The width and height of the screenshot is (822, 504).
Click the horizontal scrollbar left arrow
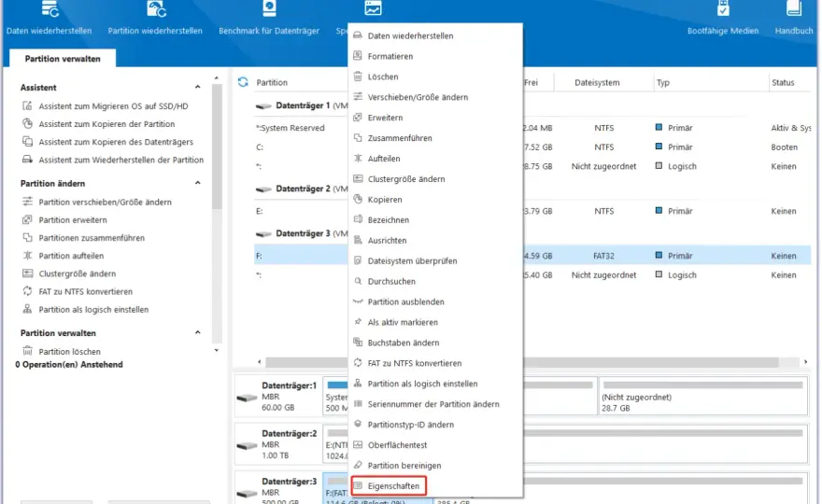(259, 362)
